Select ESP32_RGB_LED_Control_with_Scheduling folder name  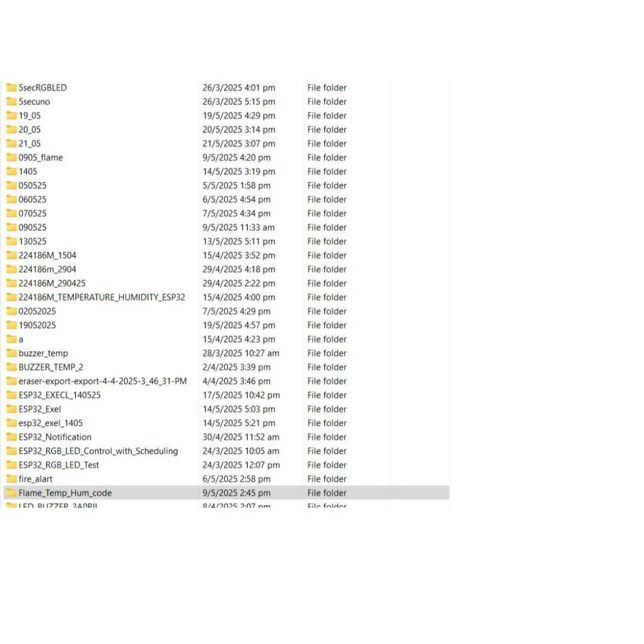98,451
